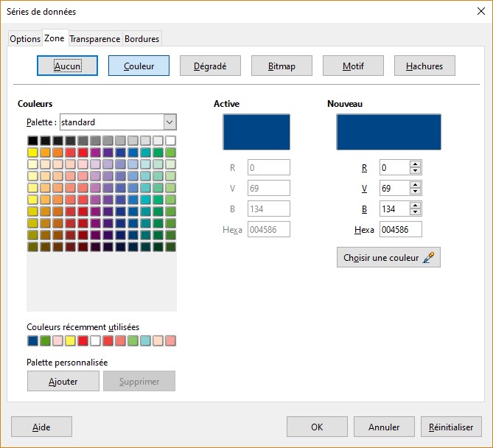Viewport: 493px width, 448px height.
Task: Open help with the Aide button
Action: (x=41, y=427)
